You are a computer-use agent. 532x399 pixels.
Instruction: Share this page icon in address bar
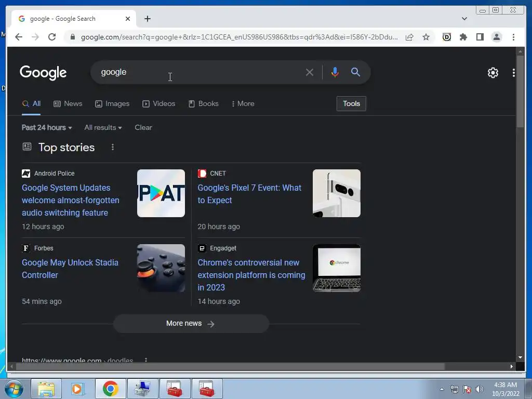[409, 37]
